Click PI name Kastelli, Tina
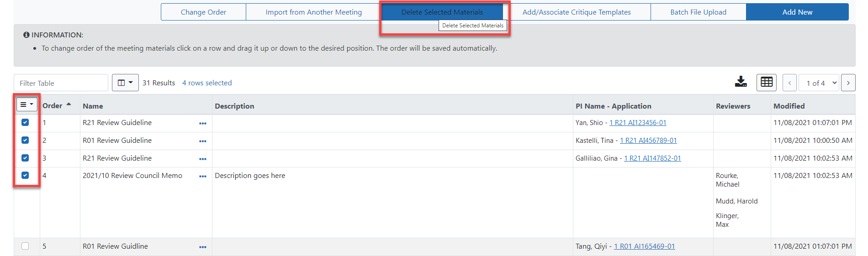Screen dimensions: 868x256 point(594,141)
